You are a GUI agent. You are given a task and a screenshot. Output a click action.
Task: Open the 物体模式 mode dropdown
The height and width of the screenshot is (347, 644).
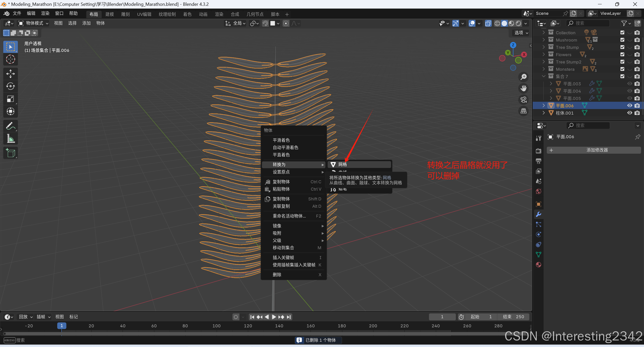33,23
